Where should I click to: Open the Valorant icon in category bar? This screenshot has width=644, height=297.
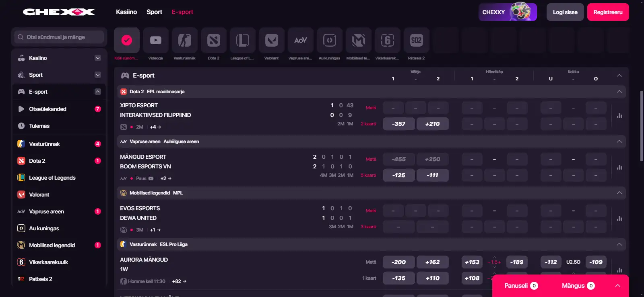[x=272, y=40]
